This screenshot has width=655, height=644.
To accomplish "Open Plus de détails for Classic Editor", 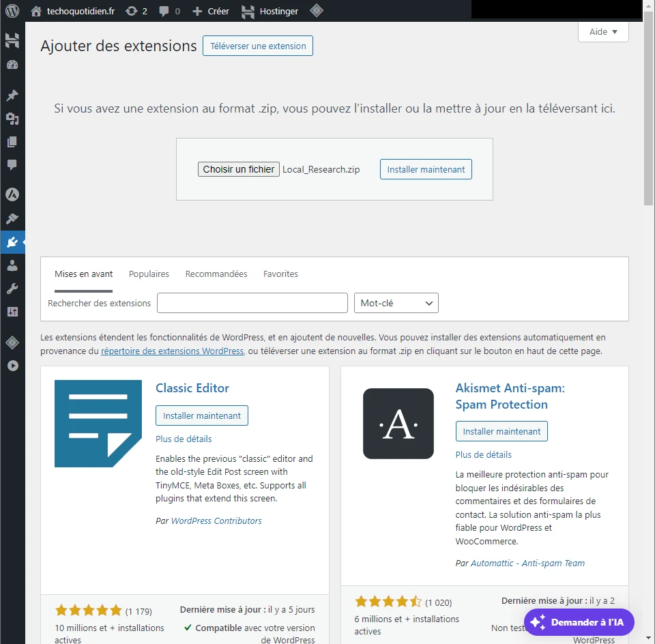I will tap(184, 439).
